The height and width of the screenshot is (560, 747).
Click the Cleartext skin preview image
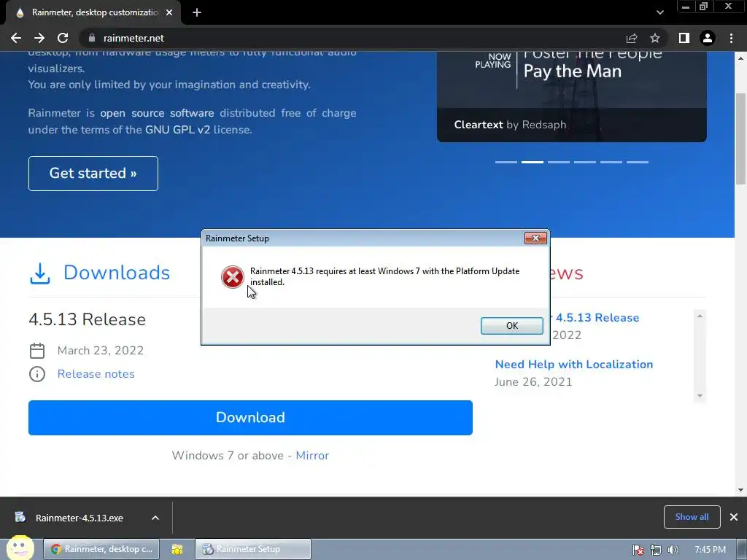(572, 96)
